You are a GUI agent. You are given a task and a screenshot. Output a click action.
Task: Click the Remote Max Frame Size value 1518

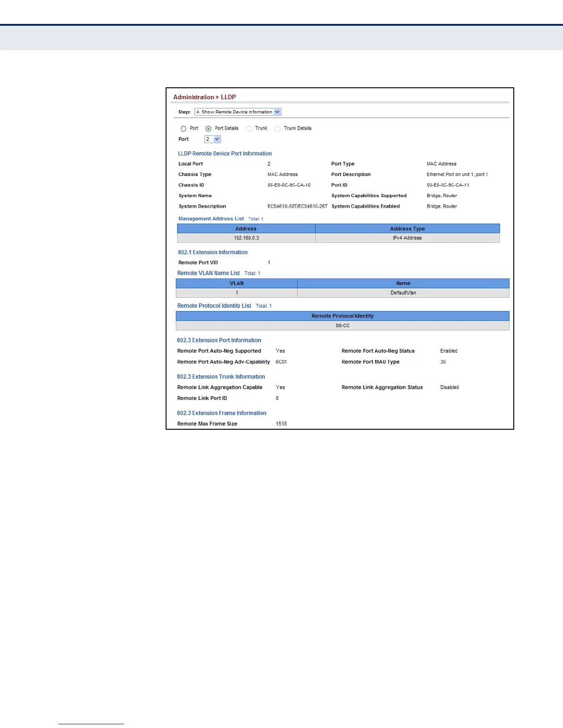click(281, 424)
